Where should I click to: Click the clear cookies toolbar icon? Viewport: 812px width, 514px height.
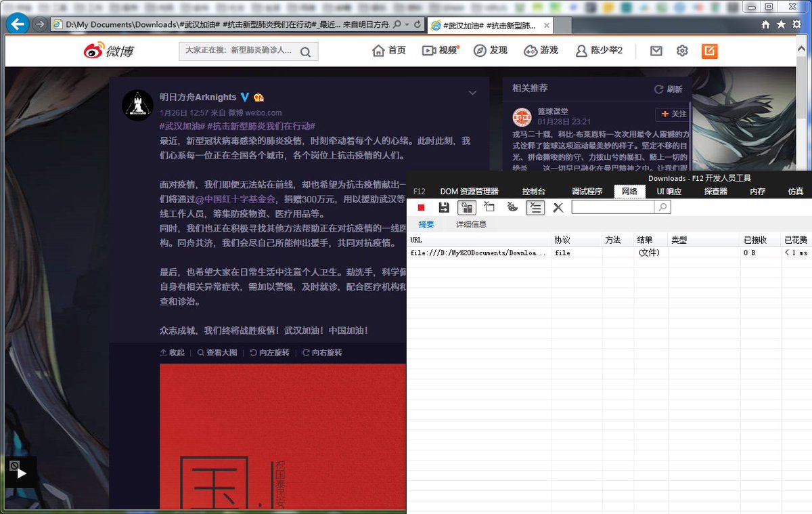(512, 207)
